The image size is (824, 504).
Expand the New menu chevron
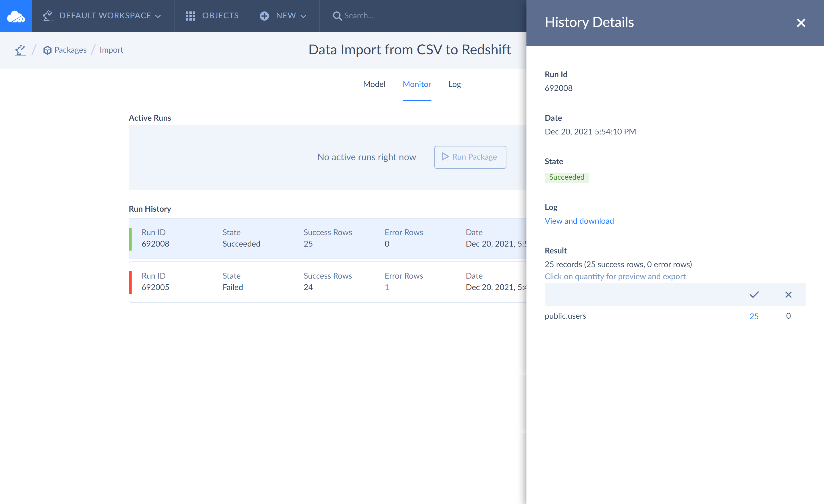click(303, 16)
